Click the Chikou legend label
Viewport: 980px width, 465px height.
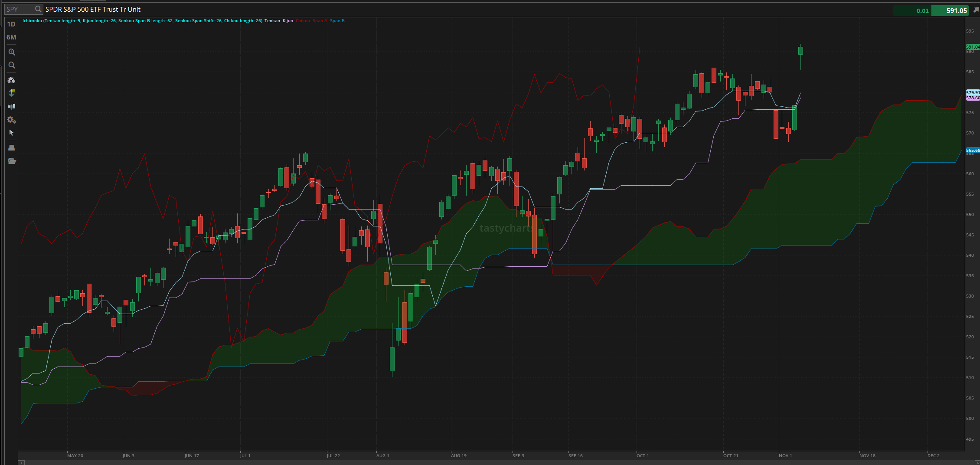tap(303, 21)
